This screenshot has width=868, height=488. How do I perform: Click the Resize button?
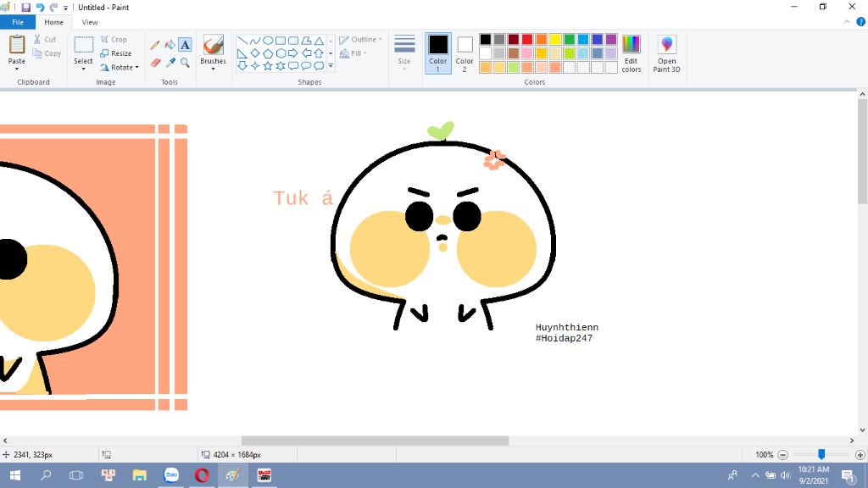[115, 53]
